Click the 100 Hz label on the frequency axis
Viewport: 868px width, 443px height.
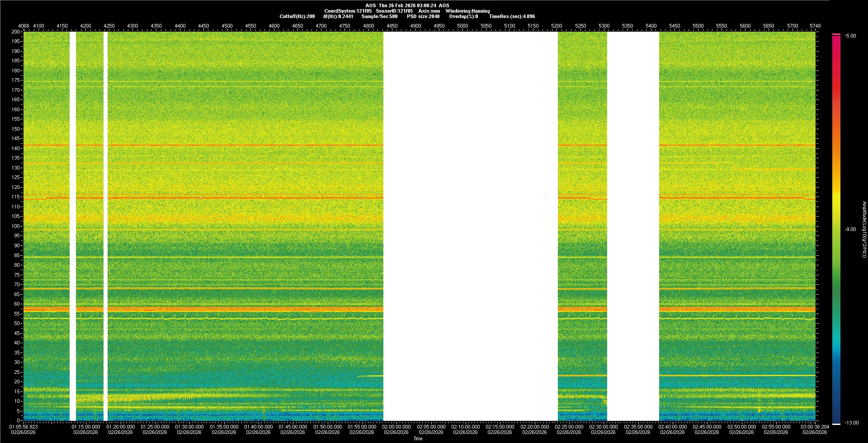click(16, 226)
